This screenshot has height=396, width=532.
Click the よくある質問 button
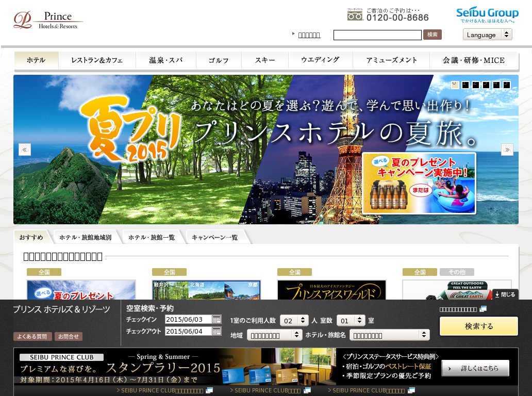pos(32,336)
